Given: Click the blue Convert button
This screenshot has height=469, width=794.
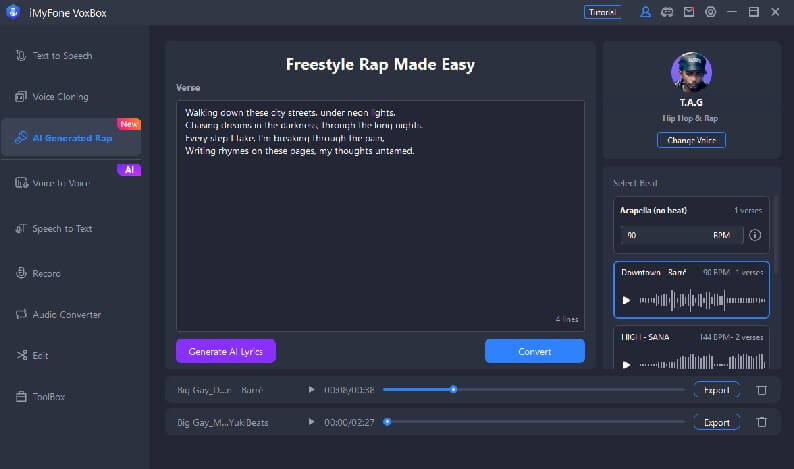Looking at the screenshot, I should pos(535,351).
